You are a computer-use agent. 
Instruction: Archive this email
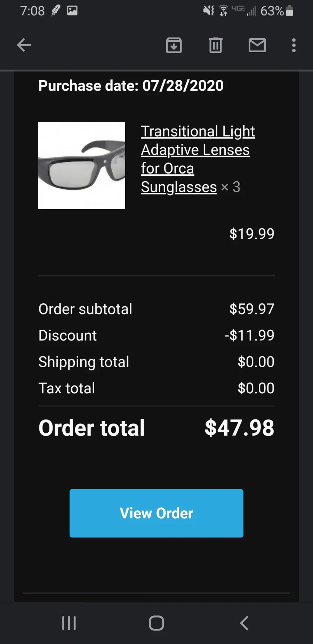click(x=174, y=45)
